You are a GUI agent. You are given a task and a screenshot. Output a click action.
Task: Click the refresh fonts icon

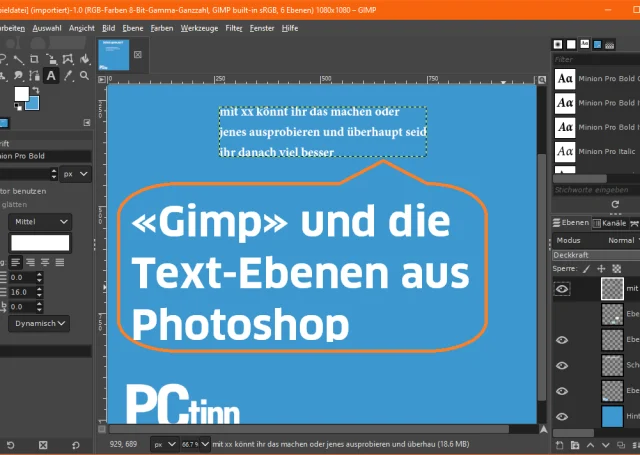click(x=615, y=204)
